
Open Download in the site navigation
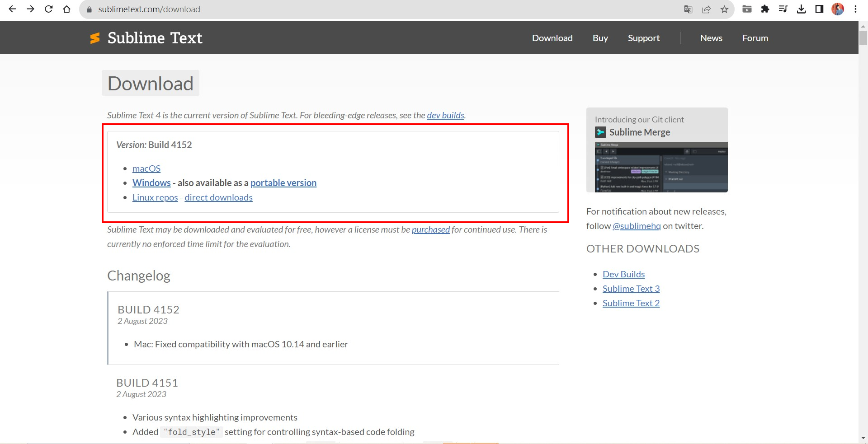click(552, 38)
